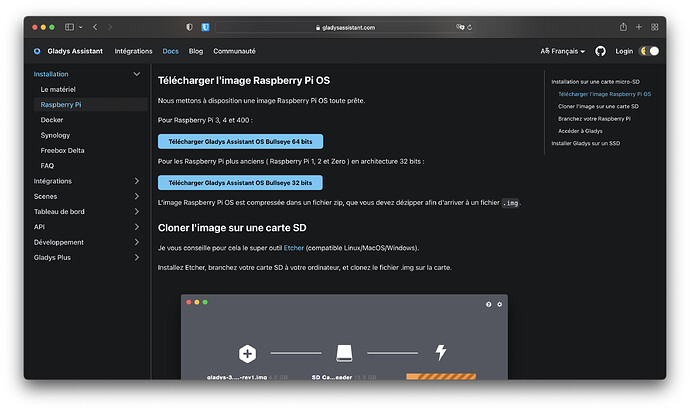This screenshot has height=411, width=690.
Task: Expand API sidebar section chevron
Action: (136, 227)
